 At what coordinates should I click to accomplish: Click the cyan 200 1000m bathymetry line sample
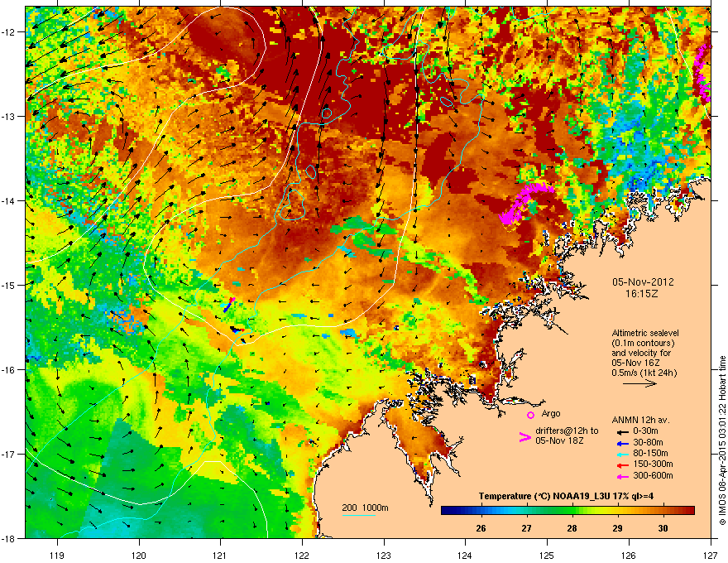pyautogui.click(x=359, y=515)
